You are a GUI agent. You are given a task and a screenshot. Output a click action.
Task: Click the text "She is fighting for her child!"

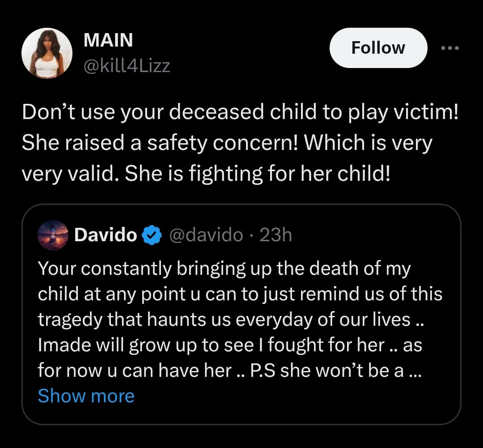click(x=257, y=174)
